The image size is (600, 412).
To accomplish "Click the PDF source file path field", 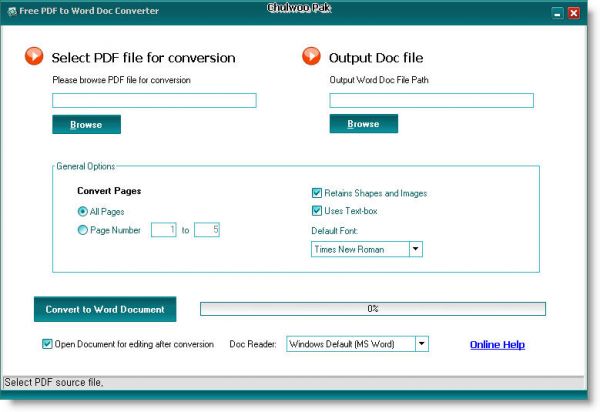I will tap(154, 100).
